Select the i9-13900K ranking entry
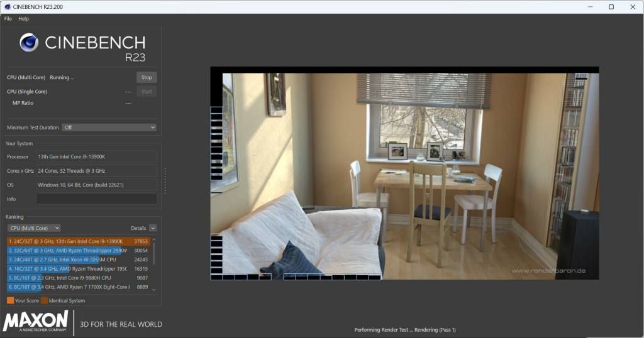 pyautogui.click(x=78, y=241)
